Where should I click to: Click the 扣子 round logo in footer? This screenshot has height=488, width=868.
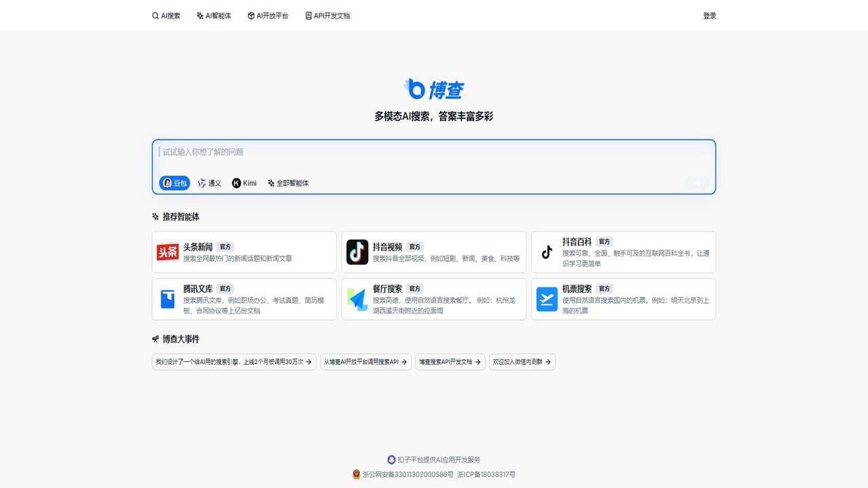[x=391, y=460]
